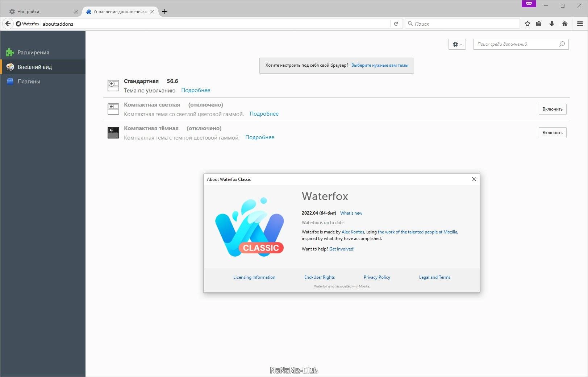Click the Компактная светлая theme icon
Viewport: 588px width, 377px height.
pos(113,109)
